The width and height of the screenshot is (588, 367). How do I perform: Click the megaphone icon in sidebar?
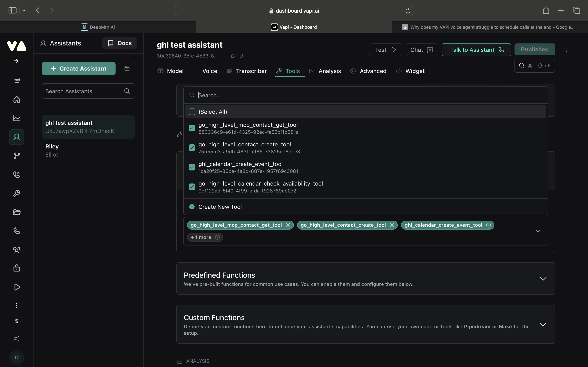(17, 339)
